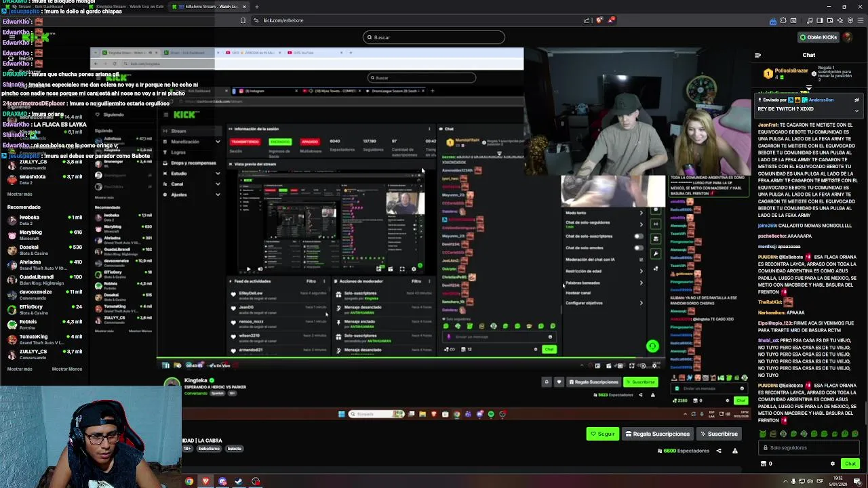Open recommended channel TomateKing
Screen dimensions: 868x488
(x=44, y=339)
